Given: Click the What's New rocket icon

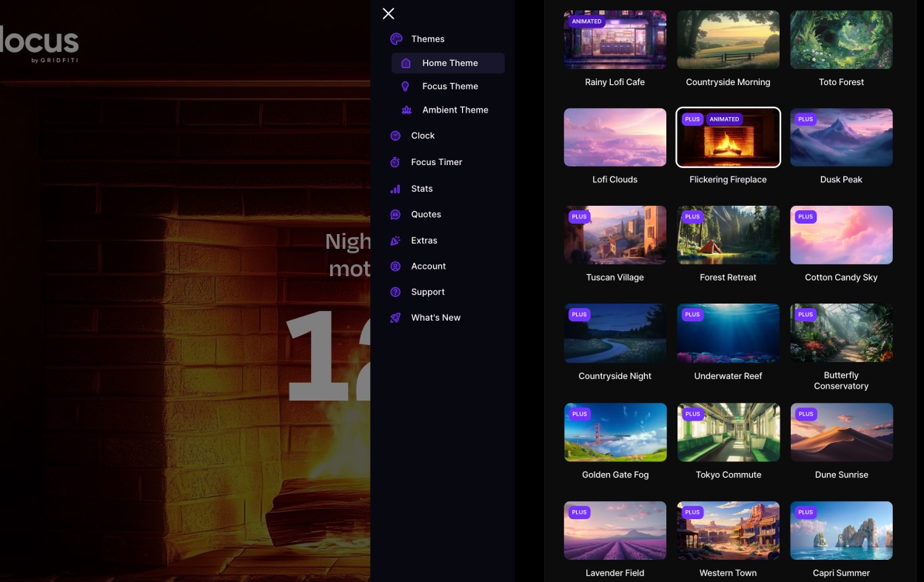Looking at the screenshot, I should pyautogui.click(x=395, y=318).
